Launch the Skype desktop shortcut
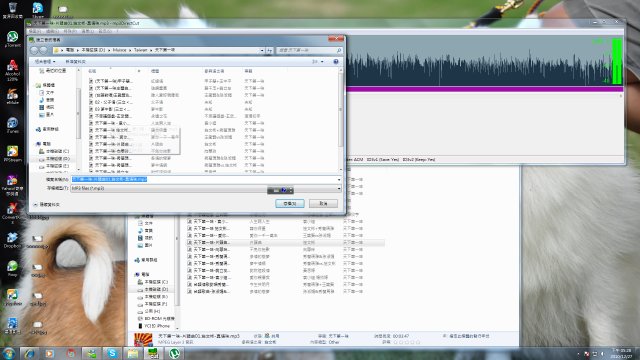 [x=38, y=10]
